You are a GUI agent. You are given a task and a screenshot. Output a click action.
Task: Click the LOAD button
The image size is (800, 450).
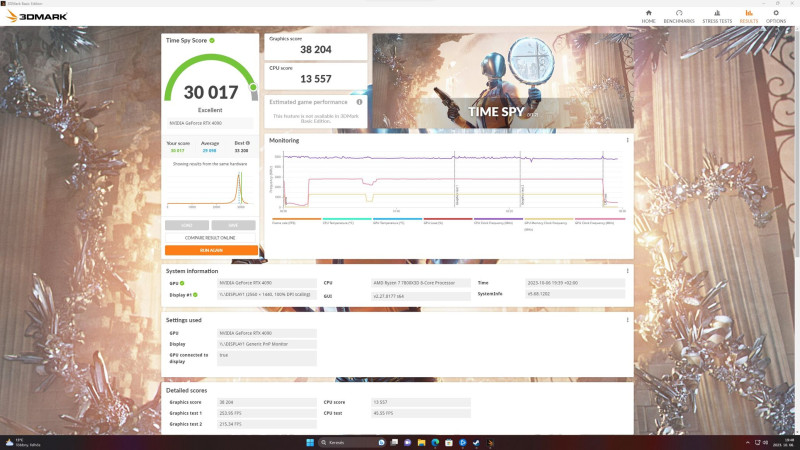187,225
